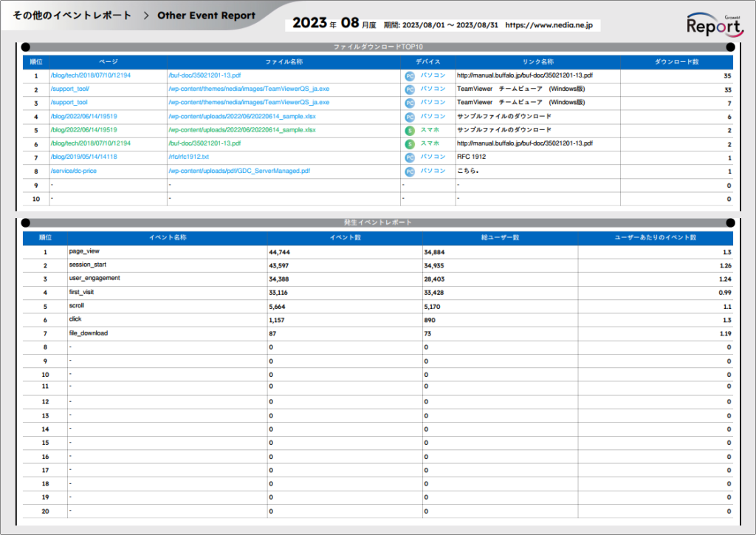Click the 総ユーザー数 column header
The height and width of the screenshot is (535, 756).
click(x=500, y=238)
